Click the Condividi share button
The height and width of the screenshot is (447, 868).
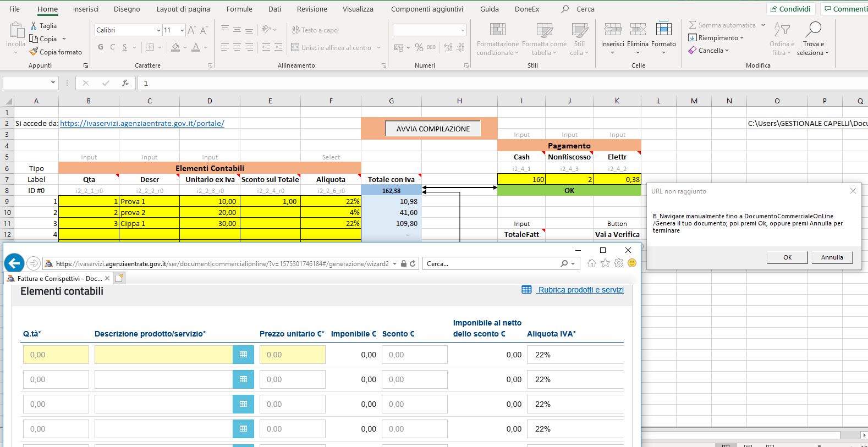pos(790,9)
